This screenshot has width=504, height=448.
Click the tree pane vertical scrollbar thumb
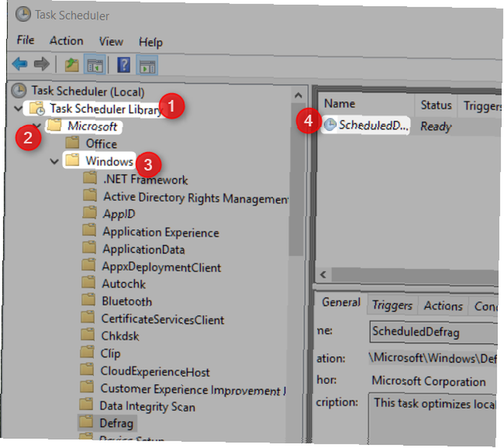click(297, 180)
